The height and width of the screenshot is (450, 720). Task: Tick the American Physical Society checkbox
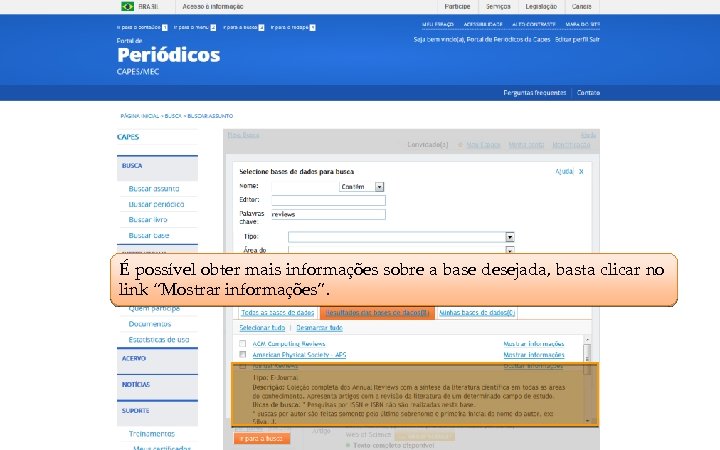pyautogui.click(x=242, y=354)
